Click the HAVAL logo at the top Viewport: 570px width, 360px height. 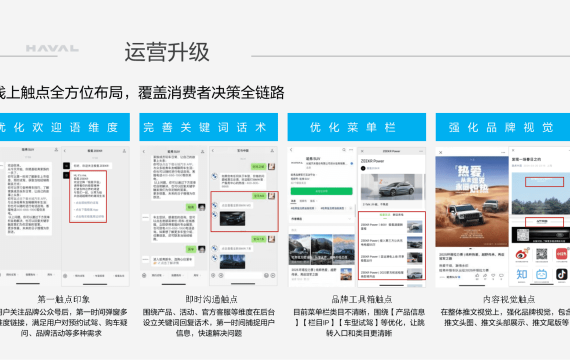pyautogui.click(x=52, y=48)
